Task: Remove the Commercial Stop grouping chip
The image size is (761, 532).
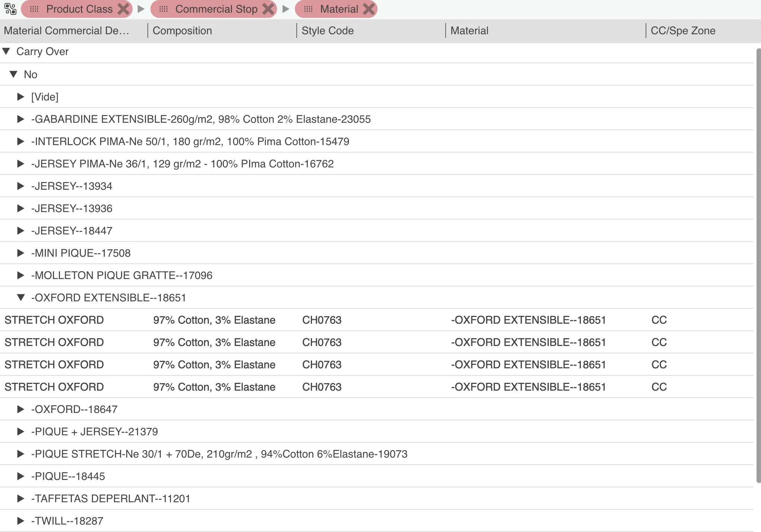Action: [x=268, y=9]
